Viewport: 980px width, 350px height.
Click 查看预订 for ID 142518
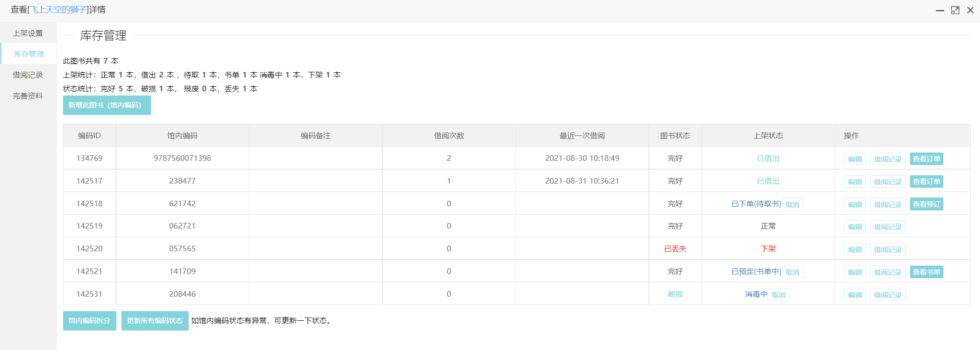[x=927, y=204]
